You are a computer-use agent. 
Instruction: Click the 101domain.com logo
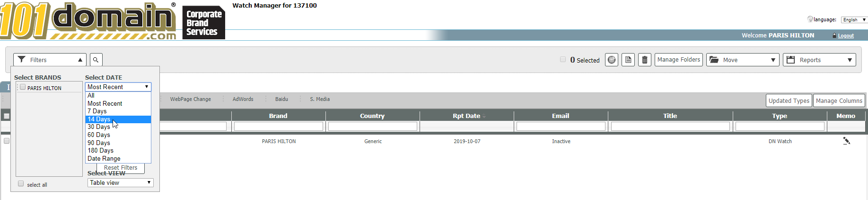tap(88, 21)
